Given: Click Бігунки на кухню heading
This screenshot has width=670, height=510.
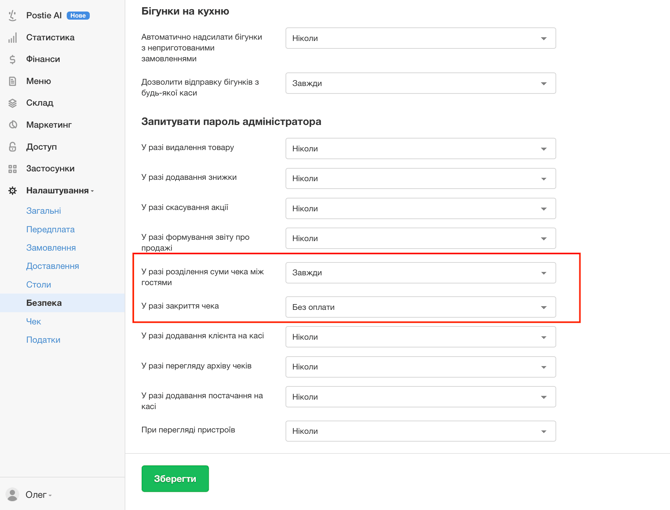Looking at the screenshot, I should (x=185, y=11).
